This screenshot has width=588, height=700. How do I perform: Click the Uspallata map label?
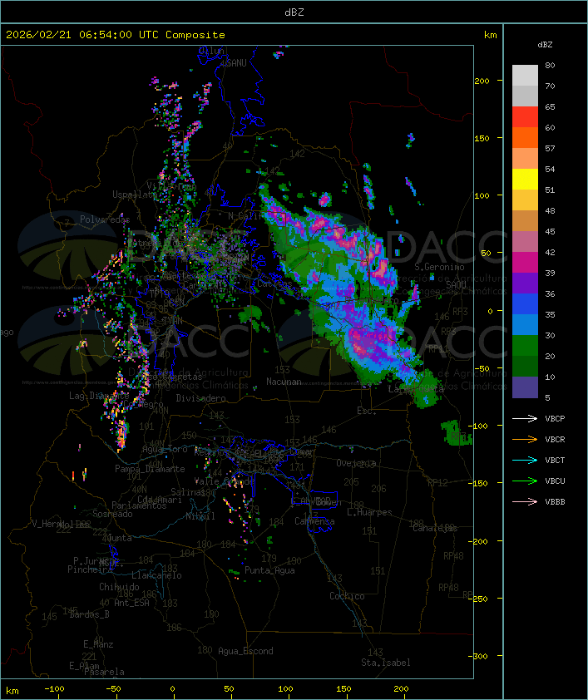tap(134, 195)
